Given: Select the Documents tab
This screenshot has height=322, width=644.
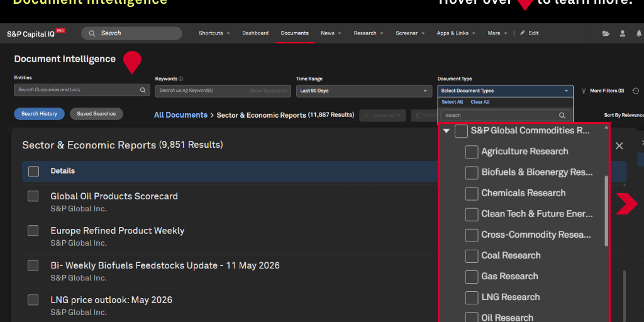Looking at the screenshot, I should coord(294,33).
